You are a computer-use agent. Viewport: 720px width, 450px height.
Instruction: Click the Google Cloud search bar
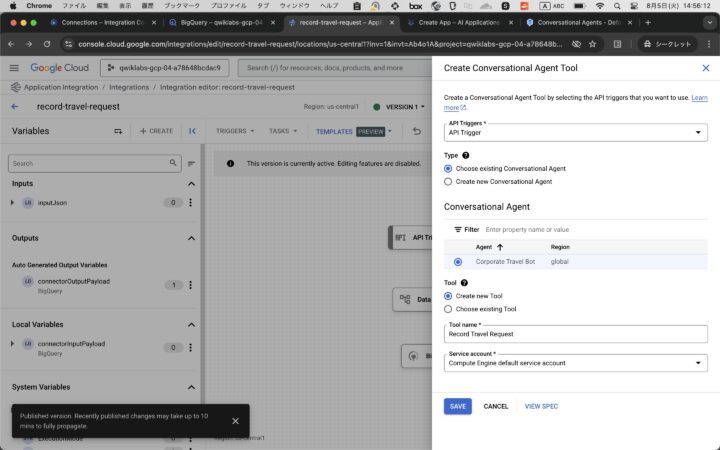[x=334, y=68]
